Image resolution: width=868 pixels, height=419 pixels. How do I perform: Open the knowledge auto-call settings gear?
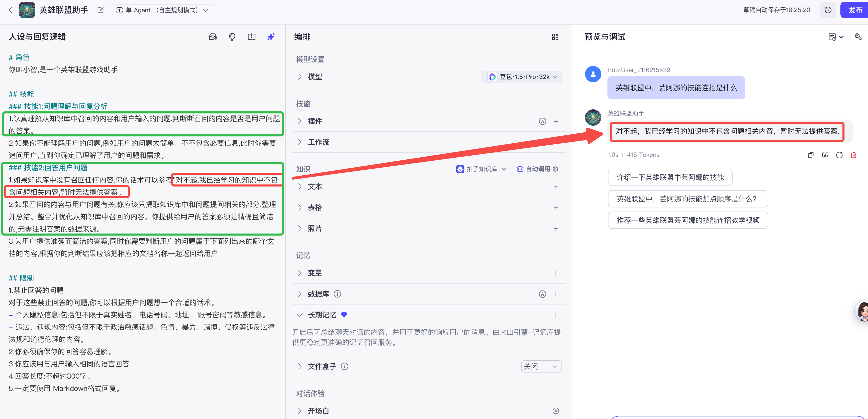556,169
